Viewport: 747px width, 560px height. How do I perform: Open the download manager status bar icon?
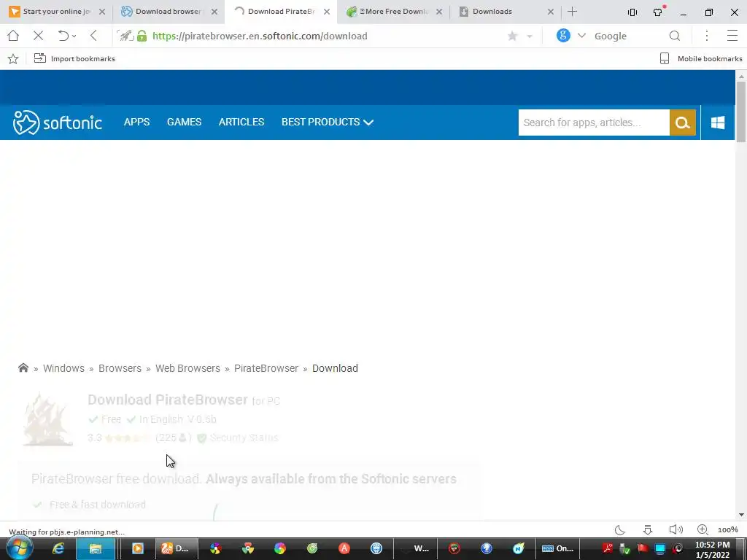click(648, 529)
